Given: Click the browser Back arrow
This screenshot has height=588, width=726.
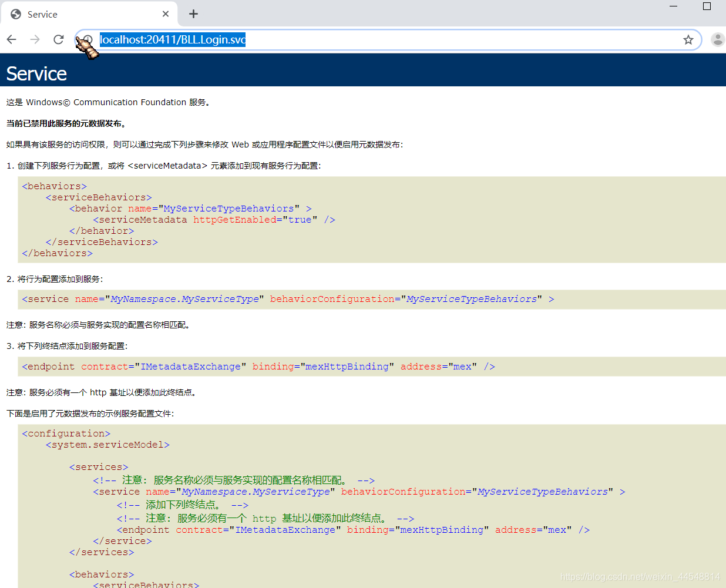Looking at the screenshot, I should [12, 39].
